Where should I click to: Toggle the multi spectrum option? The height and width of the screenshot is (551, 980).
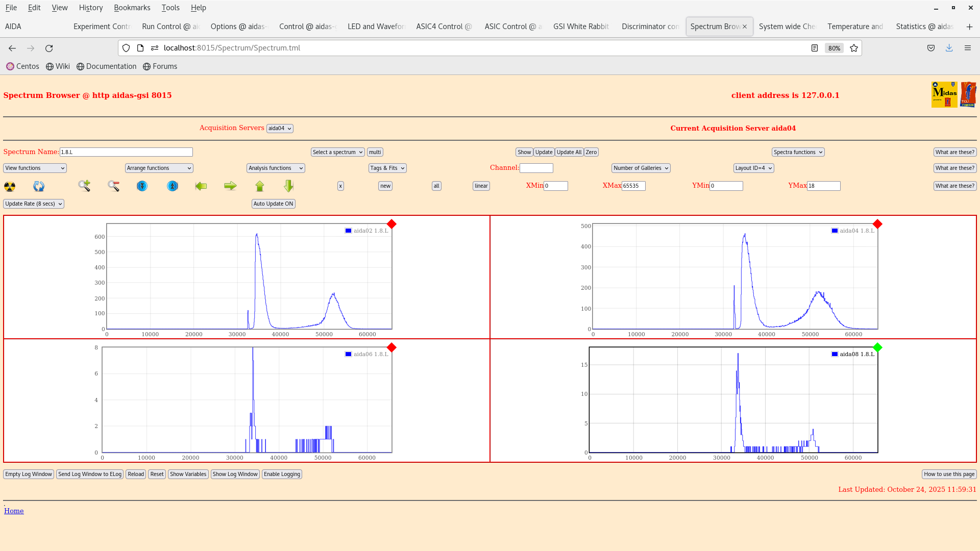(375, 152)
